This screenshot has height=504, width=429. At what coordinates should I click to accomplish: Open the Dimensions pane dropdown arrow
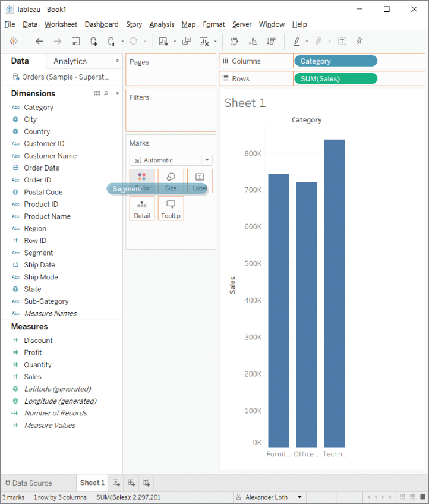117,93
